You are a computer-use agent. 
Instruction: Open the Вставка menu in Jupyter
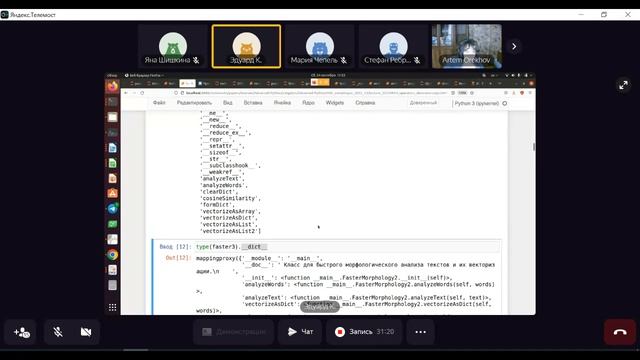[x=253, y=103]
